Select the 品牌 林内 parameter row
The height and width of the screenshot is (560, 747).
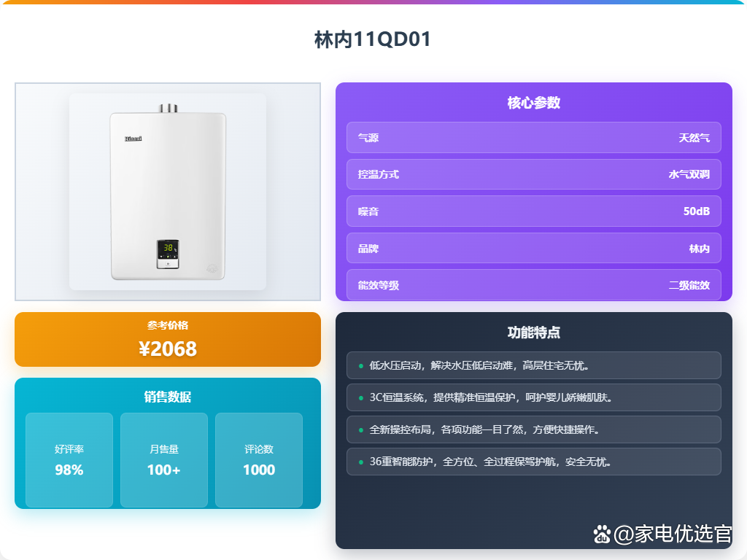coord(533,248)
